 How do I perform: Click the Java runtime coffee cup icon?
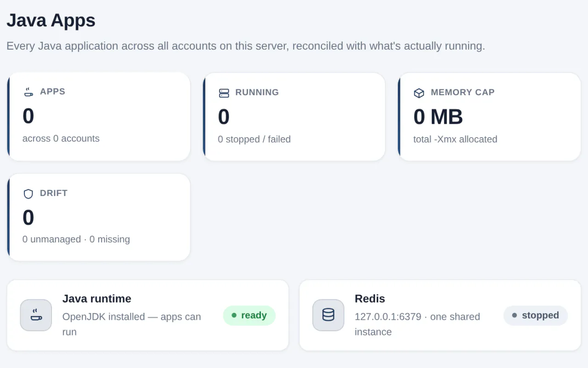(36, 315)
